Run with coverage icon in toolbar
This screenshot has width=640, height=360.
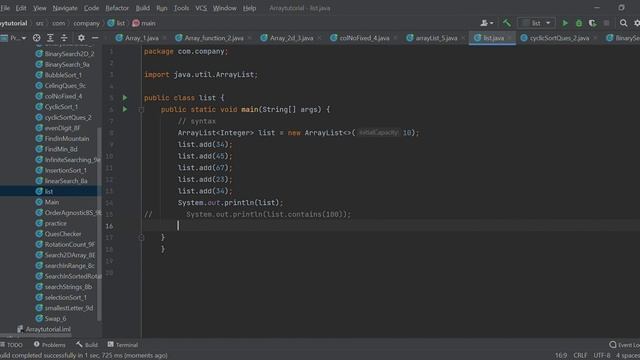(x=592, y=23)
